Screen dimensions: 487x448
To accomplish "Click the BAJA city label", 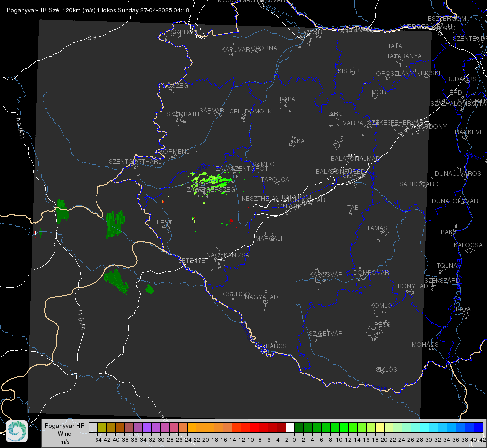I will pyautogui.click(x=463, y=309).
